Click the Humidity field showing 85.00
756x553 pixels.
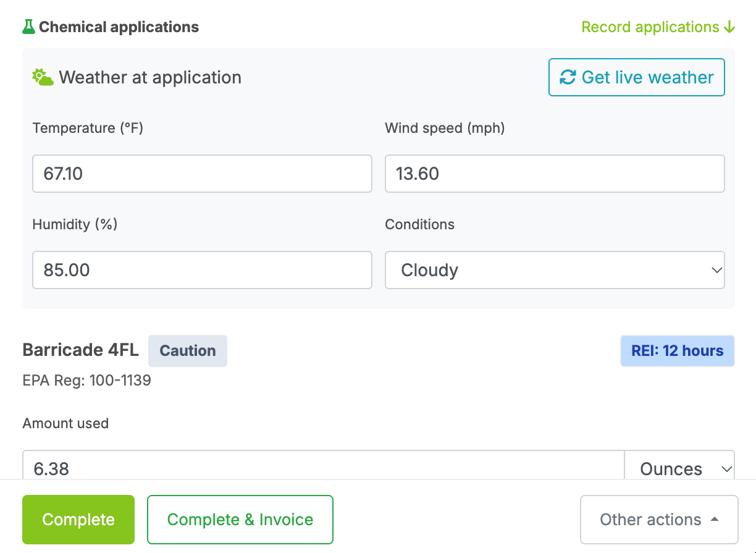(x=202, y=270)
